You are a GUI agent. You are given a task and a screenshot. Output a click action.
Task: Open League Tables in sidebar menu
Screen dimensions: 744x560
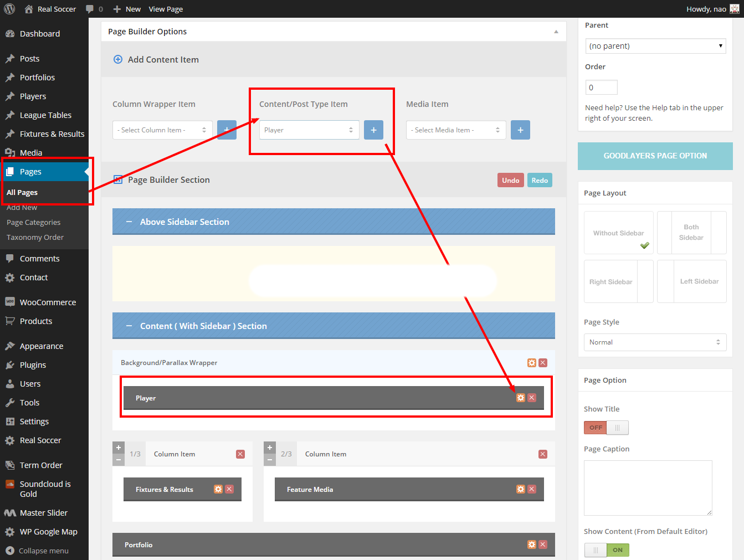pos(45,115)
